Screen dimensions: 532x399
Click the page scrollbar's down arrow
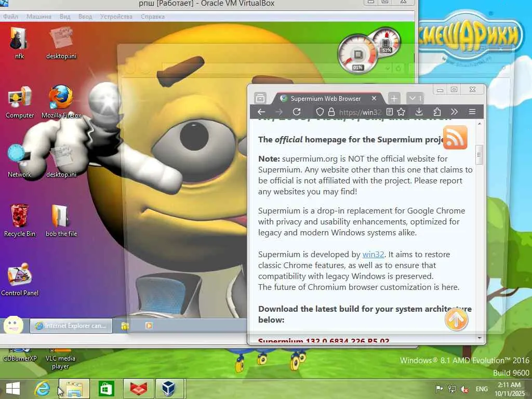480,338
